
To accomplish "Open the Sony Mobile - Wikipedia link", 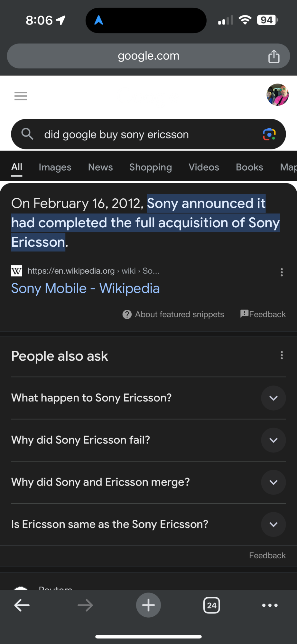I will coord(86,289).
